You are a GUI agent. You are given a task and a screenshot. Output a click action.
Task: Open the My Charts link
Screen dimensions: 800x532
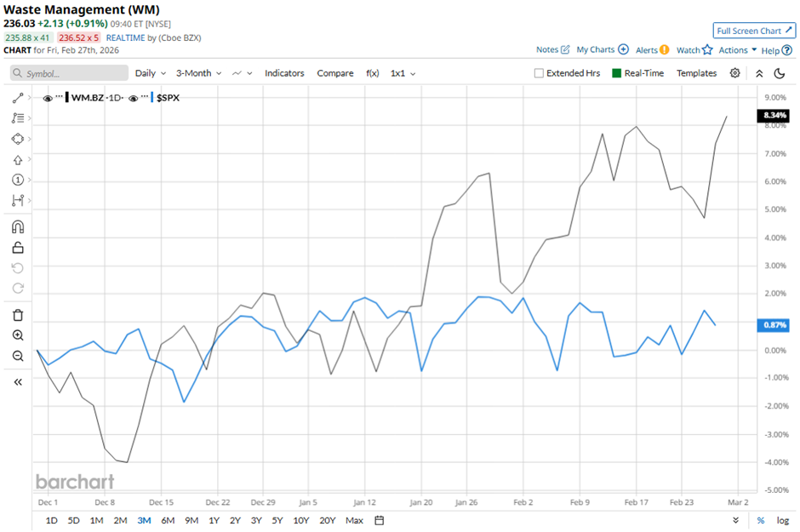tap(596, 49)
